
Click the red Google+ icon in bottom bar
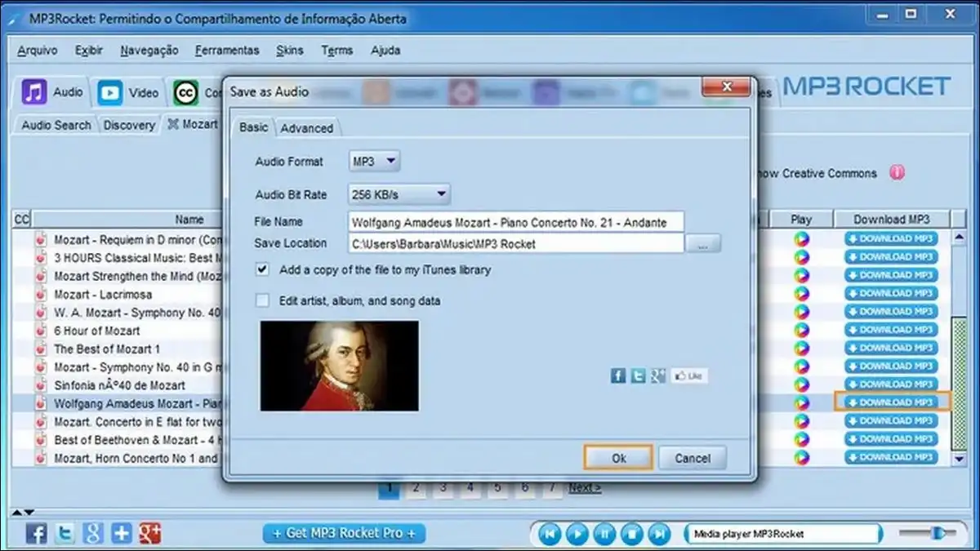[x=150, y=534]
